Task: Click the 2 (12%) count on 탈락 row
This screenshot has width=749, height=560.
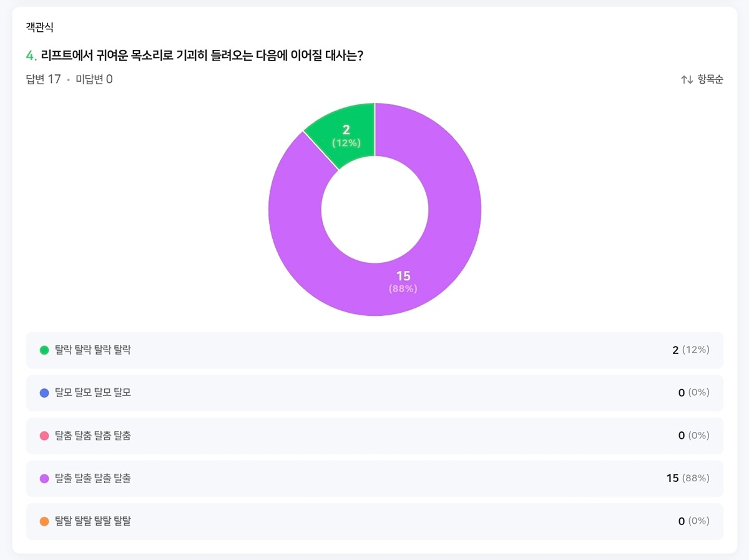Action: tap(690, 350)
